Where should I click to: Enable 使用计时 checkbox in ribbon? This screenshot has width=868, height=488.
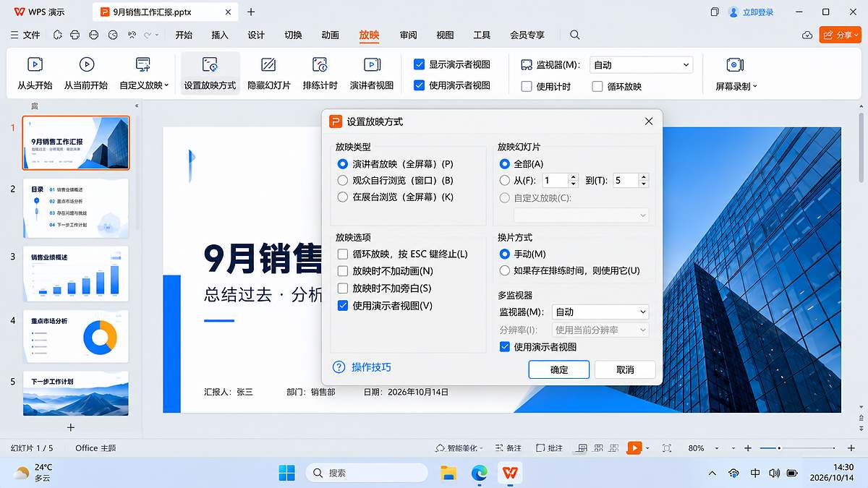pyautogui.click(x=527, y=86)
